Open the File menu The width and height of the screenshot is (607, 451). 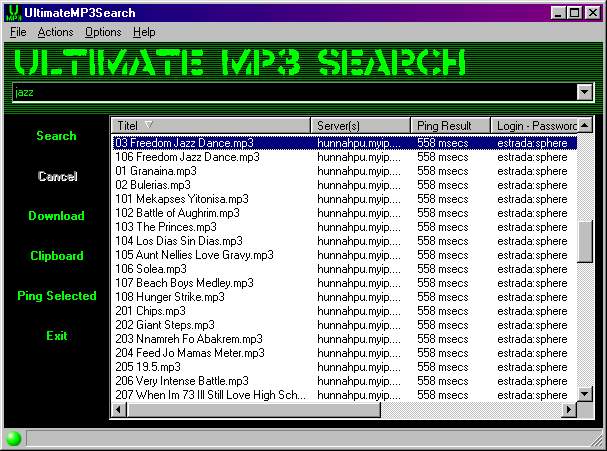point(18,32)
